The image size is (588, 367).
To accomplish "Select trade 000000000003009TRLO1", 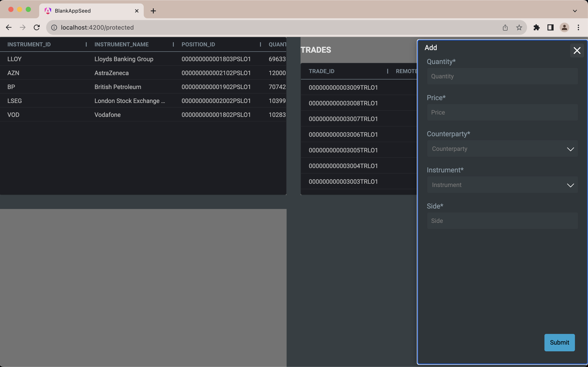I will click(x=343, y=87).
